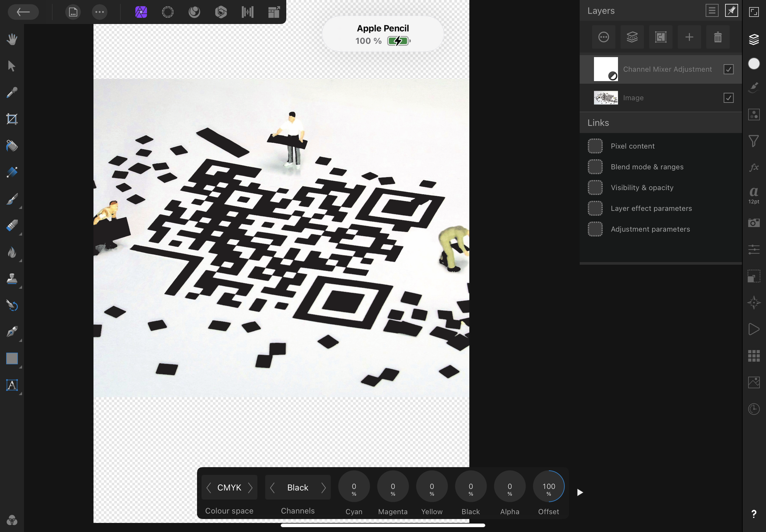Delete the selected layer with trash

[718, 37]
